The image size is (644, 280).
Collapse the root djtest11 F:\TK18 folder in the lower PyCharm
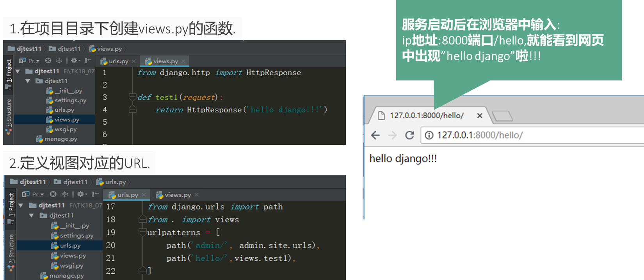(x=21, y=205)
